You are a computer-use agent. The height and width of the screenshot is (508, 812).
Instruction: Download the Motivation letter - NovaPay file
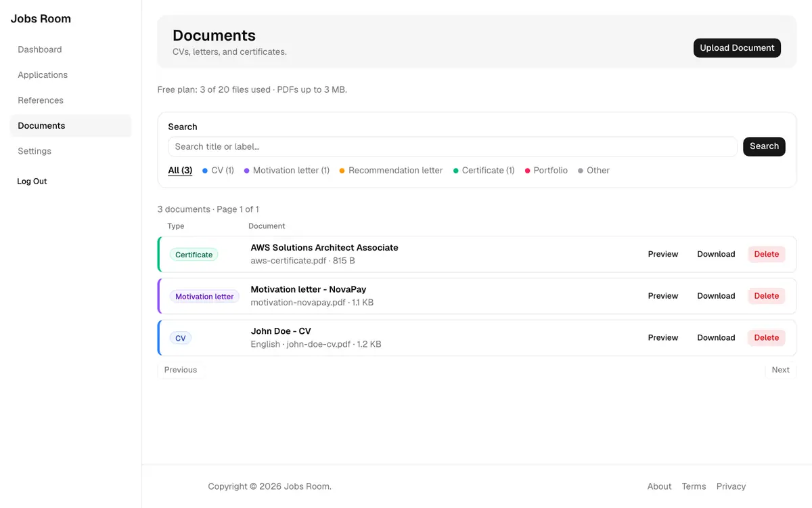point(716,296)
